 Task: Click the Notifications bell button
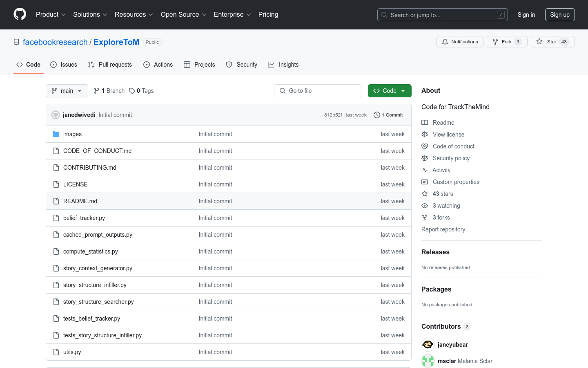(x=460, y=42)
